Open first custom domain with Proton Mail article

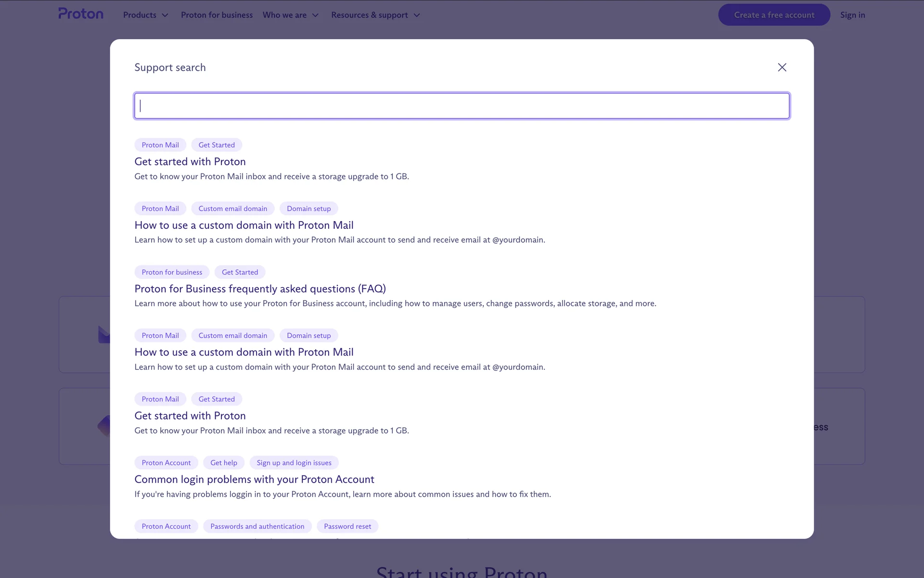(244, 225)
